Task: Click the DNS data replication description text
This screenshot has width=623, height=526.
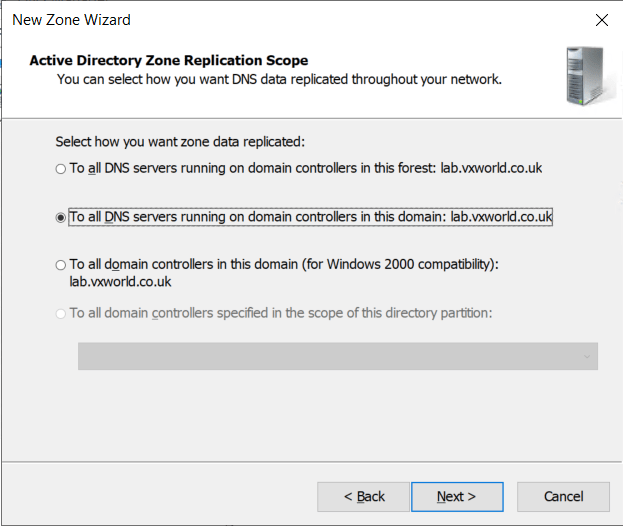Action: pyautogui.click(x=279, y=78)
